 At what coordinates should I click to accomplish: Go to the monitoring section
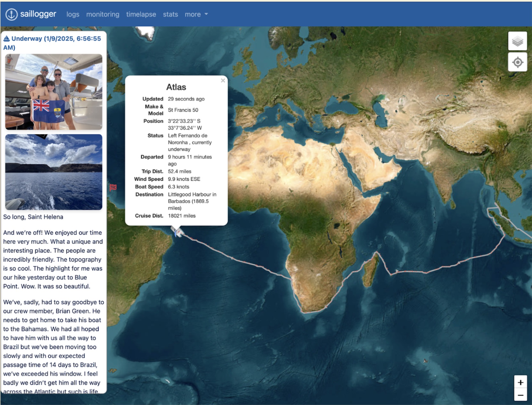[102, 14]
